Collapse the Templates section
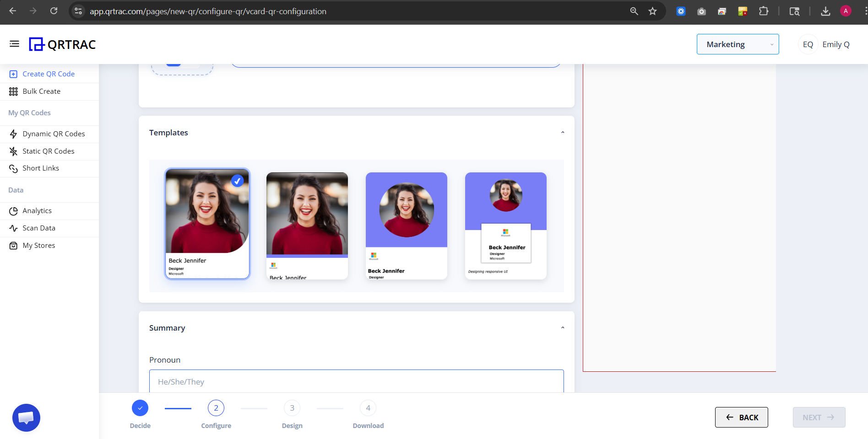The height and width of the screenshot is (439, 868). 562,132
